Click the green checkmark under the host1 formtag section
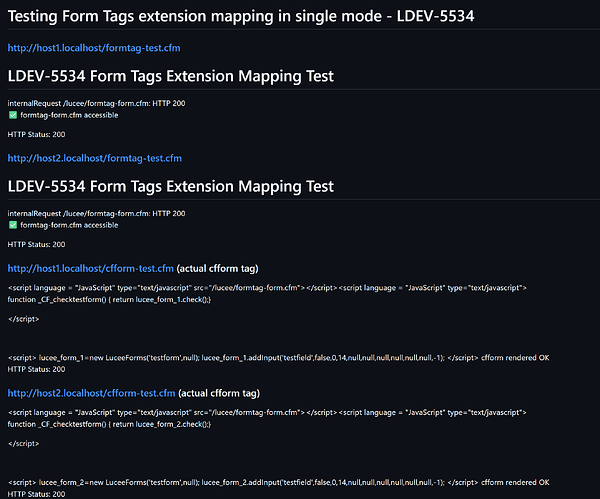 pyautogui.click(x=12, y=115)
